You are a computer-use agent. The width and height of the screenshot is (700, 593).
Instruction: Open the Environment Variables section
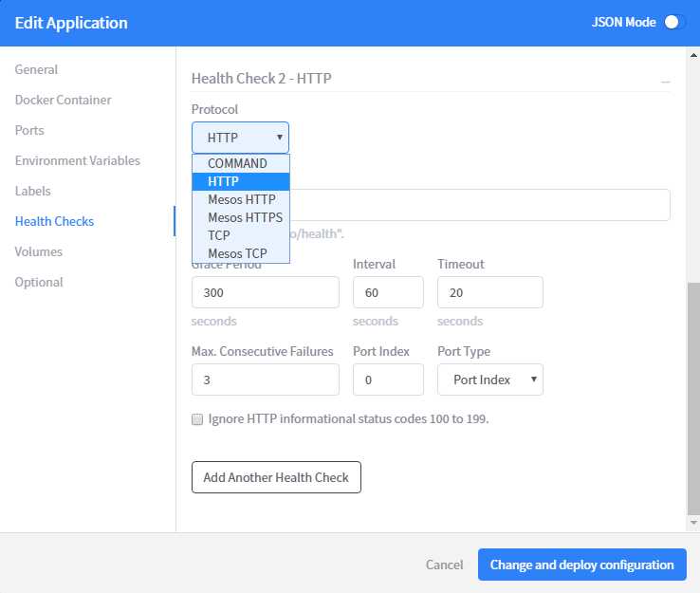pos(77,160)
